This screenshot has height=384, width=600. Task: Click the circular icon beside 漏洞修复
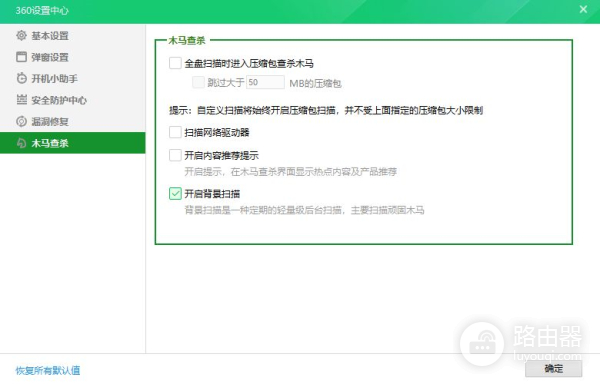coord(21,122)
